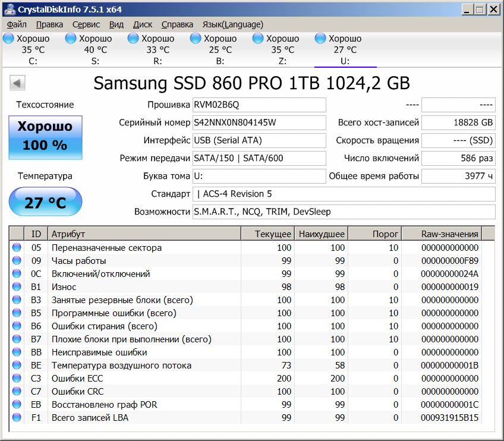Click the volume letter field U:
The height and width of the screenshot is (441, 504).
(259, 176)
